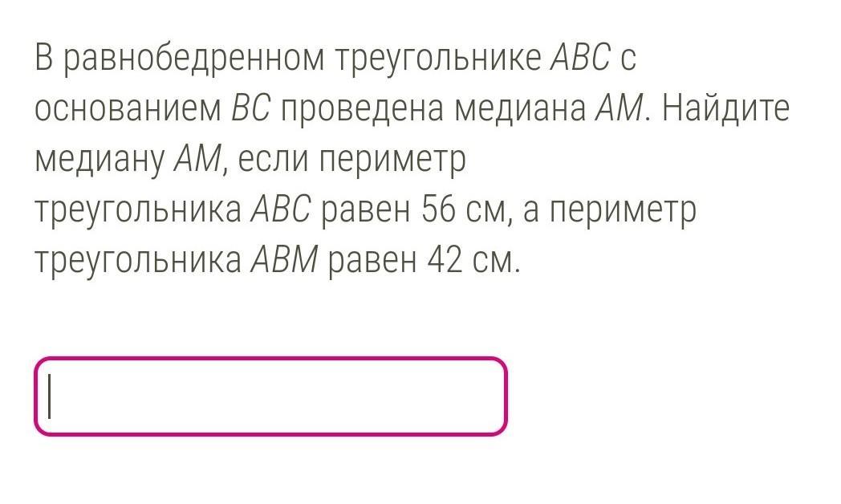
Task: Click the value "42 см"
Action: [470, 261]
